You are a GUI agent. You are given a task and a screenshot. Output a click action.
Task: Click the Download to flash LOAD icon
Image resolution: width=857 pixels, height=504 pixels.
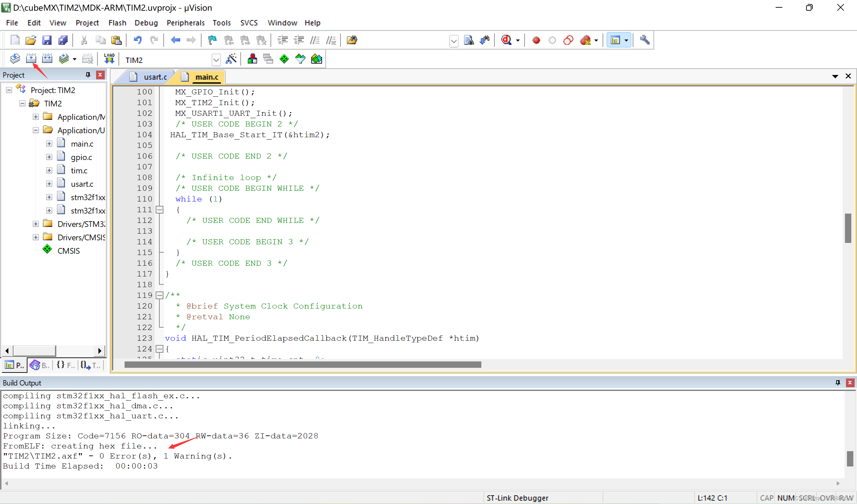click(x=109, y=59)
